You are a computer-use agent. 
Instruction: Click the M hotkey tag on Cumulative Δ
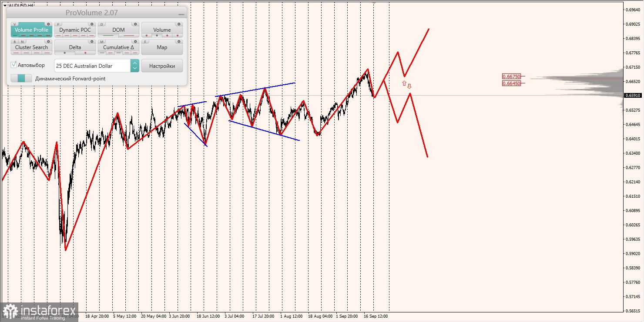point(102,42)
